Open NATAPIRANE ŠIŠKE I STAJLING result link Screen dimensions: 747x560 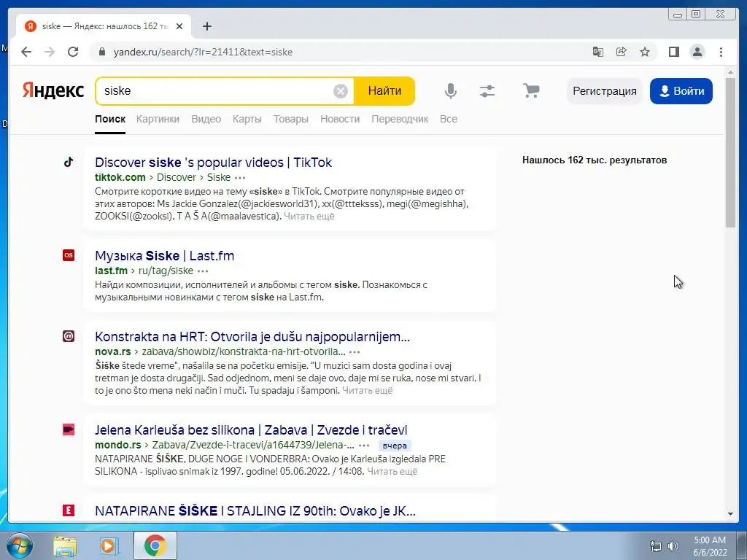tap(255, 511)
